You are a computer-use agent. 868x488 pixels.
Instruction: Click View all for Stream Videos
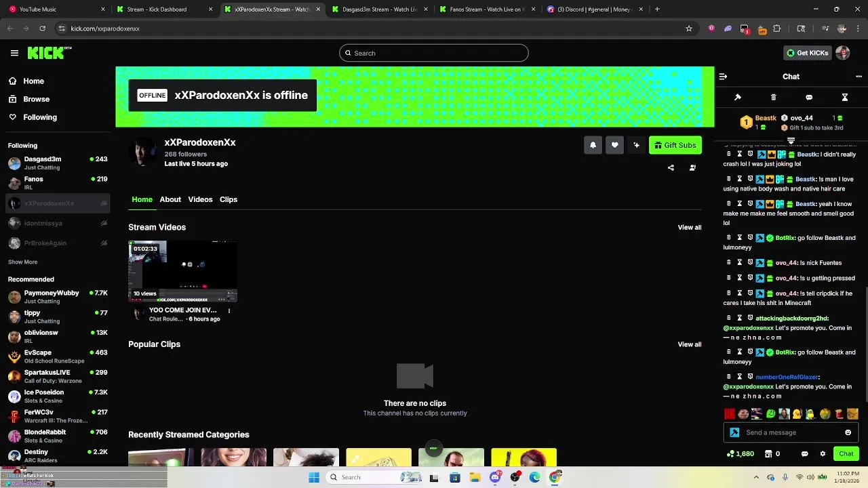[x=690, y=228]
